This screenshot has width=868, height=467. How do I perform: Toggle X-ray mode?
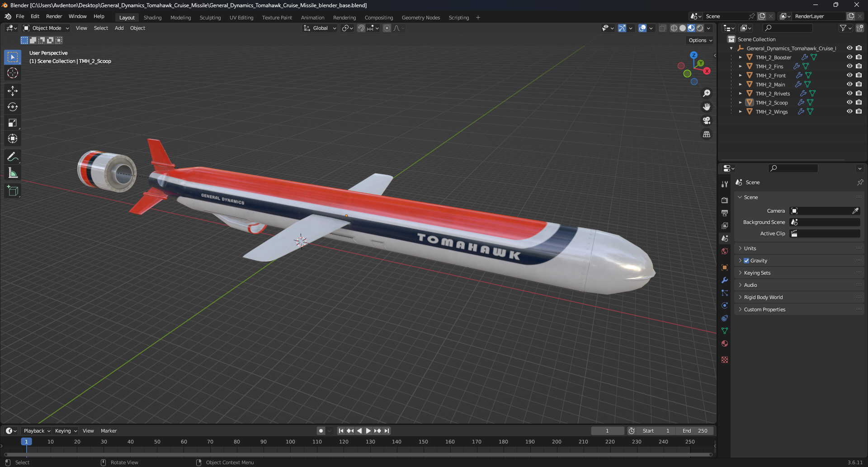[x=662, y=28]
